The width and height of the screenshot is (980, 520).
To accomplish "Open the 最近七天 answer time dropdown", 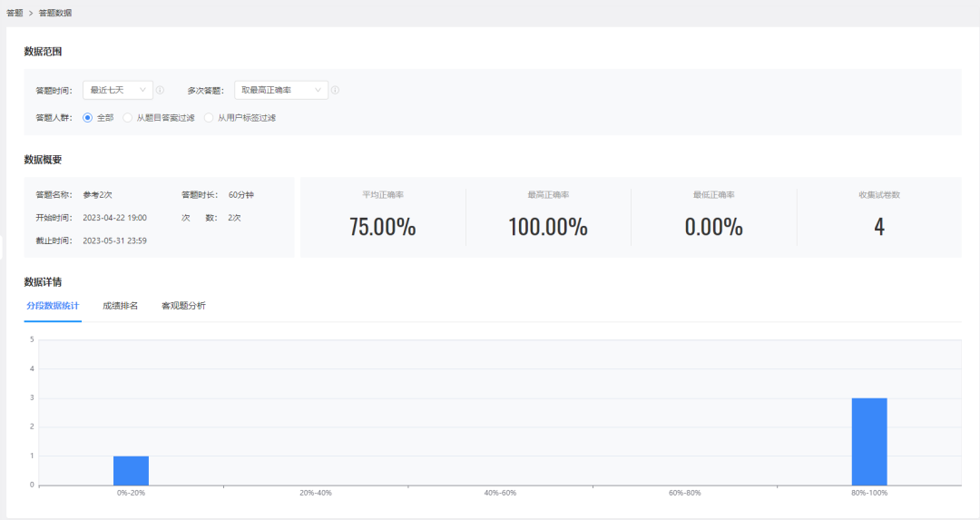I will point(117,91).
